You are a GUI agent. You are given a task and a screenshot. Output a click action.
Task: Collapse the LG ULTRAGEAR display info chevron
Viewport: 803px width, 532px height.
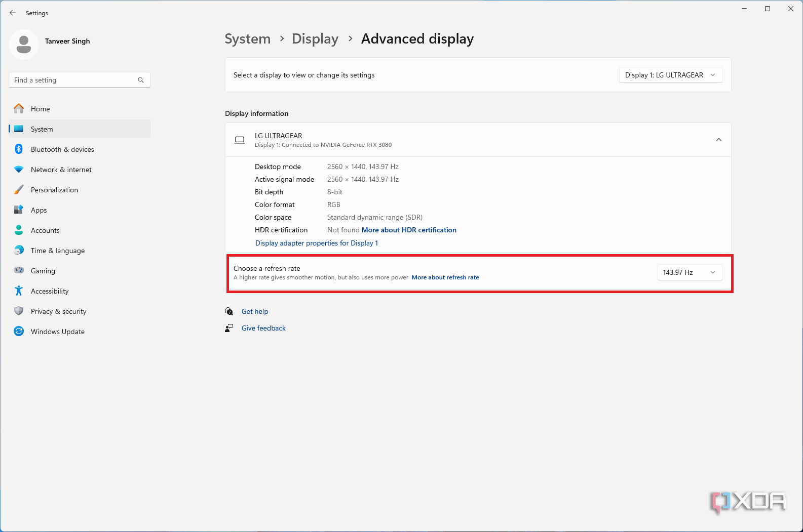tap(719, 140)
